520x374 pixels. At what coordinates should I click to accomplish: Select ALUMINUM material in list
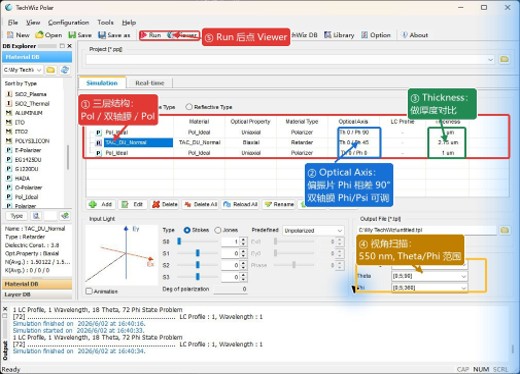[x=29, y=113]
